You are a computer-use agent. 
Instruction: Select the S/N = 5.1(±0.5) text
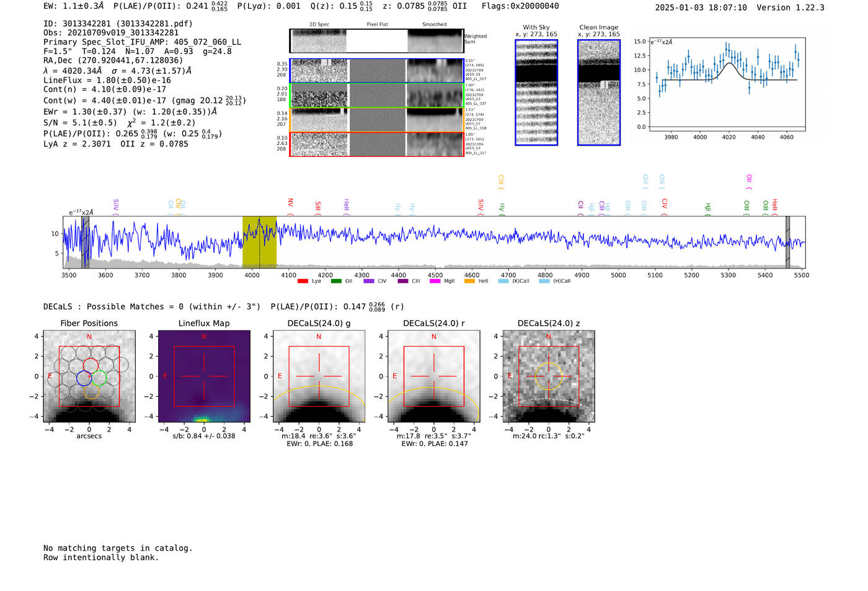pyautogui.click(x=80, y=123)
